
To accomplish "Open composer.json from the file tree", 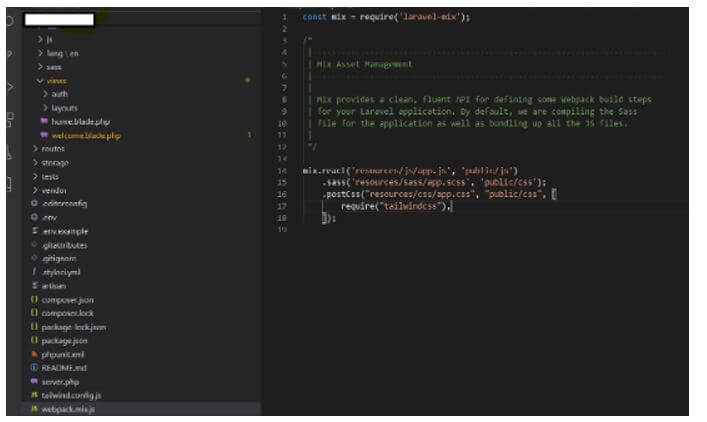I will [x=68, y=300].
